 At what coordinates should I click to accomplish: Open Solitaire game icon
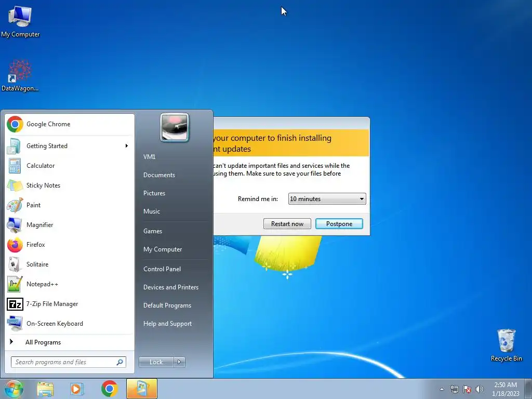point(15,264)
